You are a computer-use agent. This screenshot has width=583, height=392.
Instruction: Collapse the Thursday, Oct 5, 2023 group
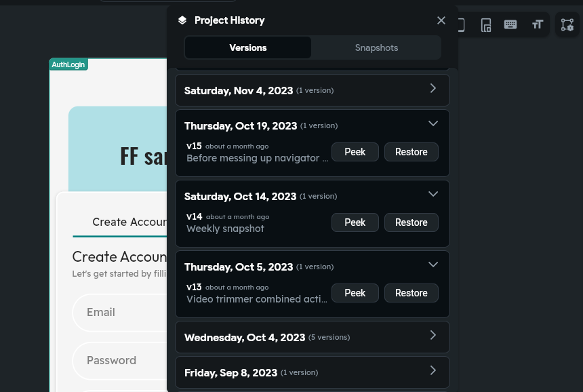(x=433, y=264)
